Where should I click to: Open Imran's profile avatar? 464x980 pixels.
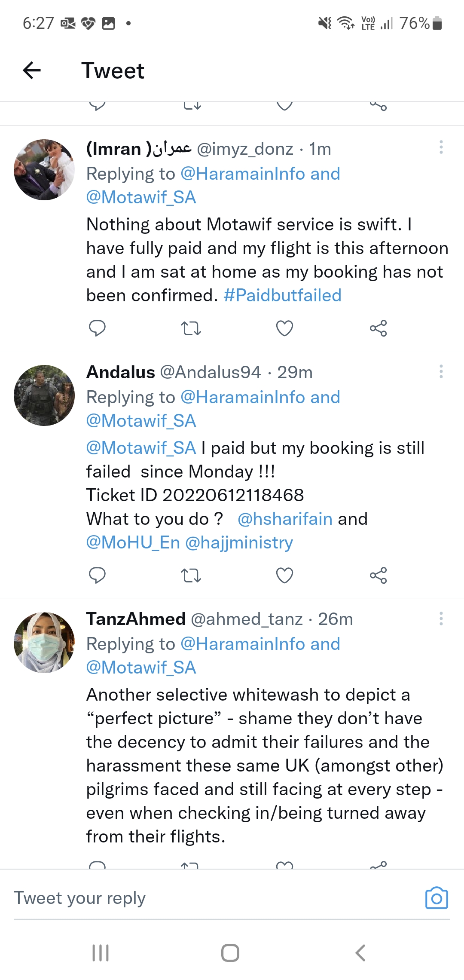(x=44, y=170)
